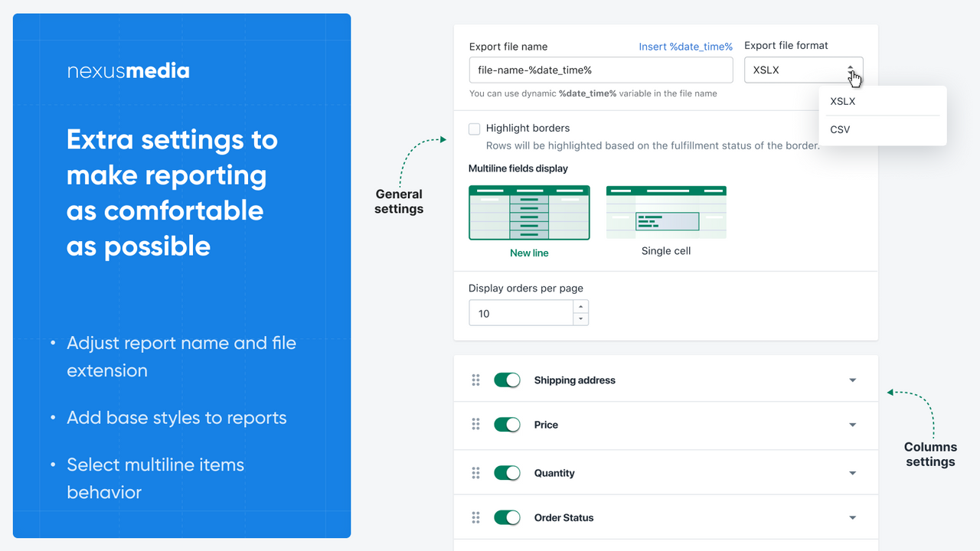Viewport: 980px width, 551px height.
Task: Turn off the Order Status column
Action: (507, 517)
